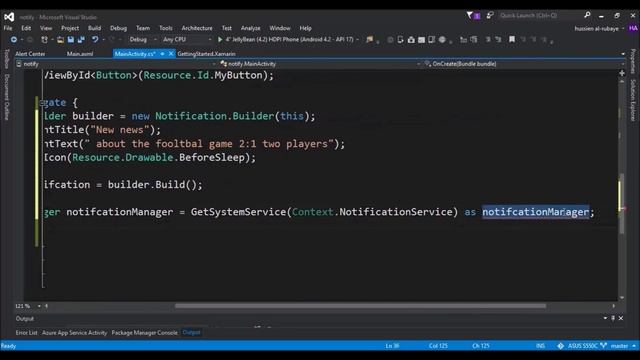Viewport: 640px width, 360px height.
Task: Click the feedback icon beside notifications
Action: tap(490, 16)
